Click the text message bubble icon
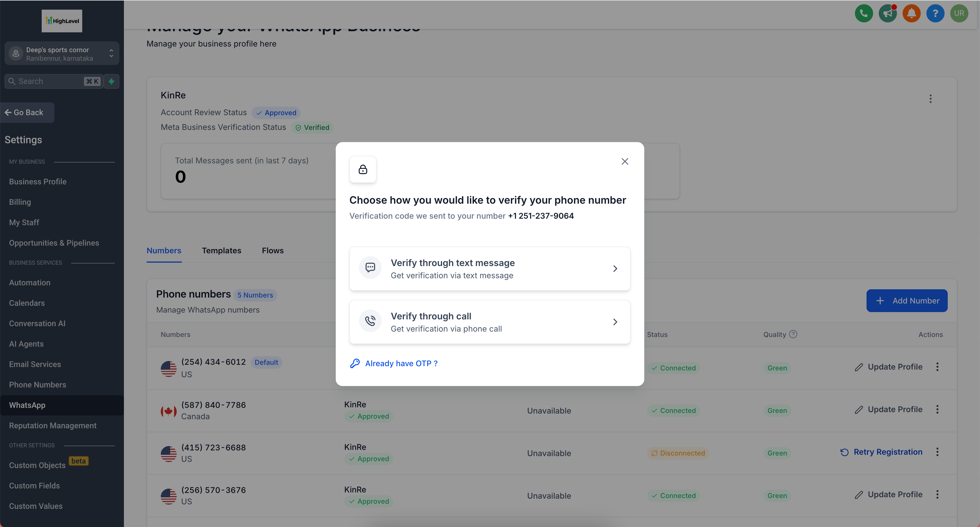This screenshot has height=527, width=980. point(370,268)
